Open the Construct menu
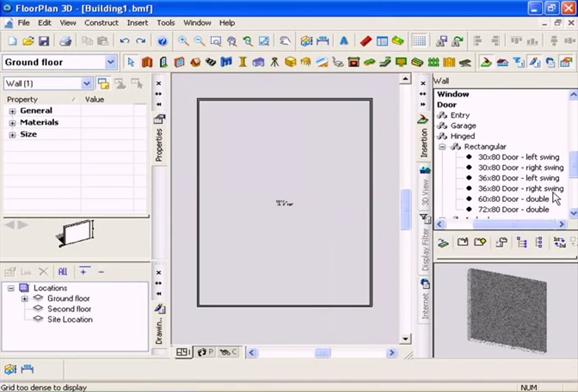Viewport: 578px width, 392px height. coord(101,23)
